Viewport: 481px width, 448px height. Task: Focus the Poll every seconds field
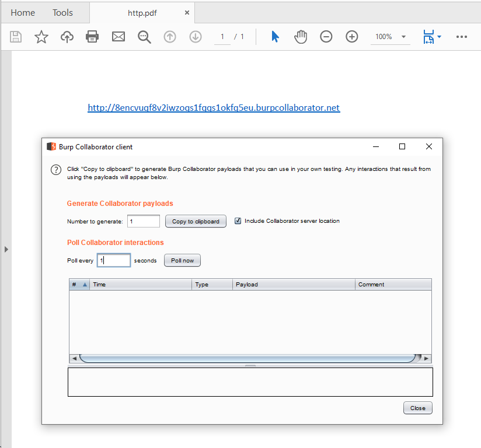tap(114, 260)
